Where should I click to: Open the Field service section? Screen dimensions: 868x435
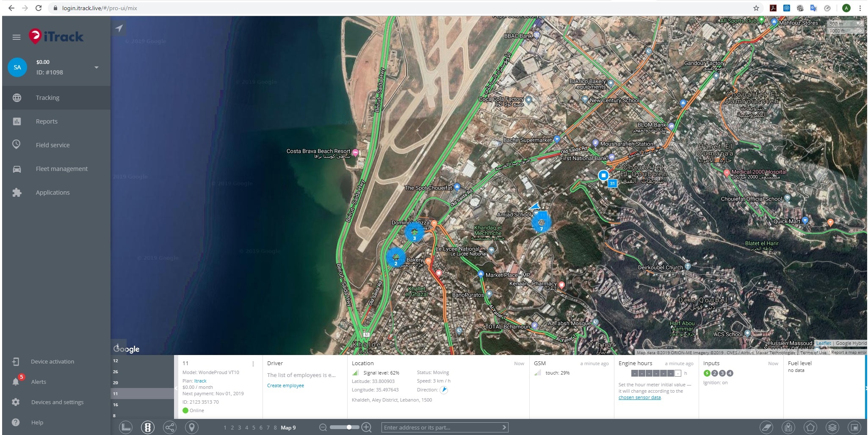56,145
